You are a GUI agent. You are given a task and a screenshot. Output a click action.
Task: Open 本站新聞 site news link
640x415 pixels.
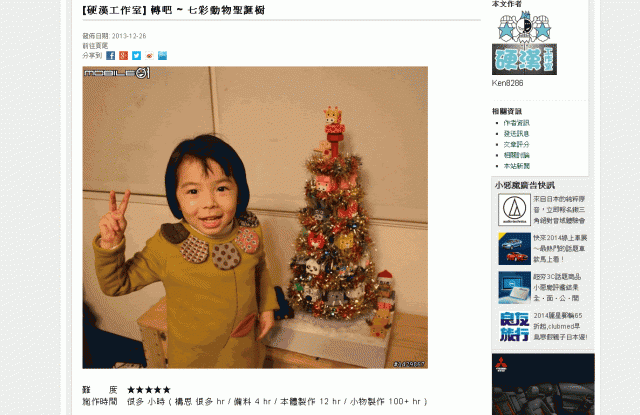tap(516, 166)
